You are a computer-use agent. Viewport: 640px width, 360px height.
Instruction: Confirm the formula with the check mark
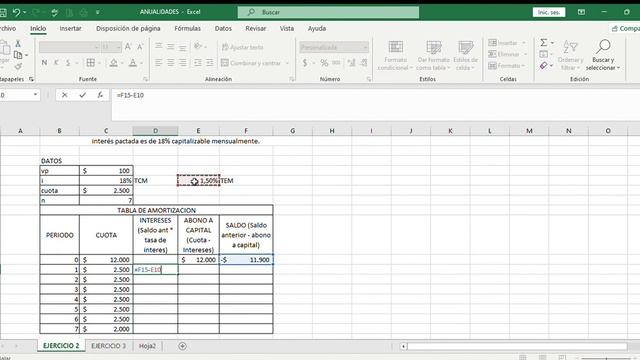click(82, 95)
